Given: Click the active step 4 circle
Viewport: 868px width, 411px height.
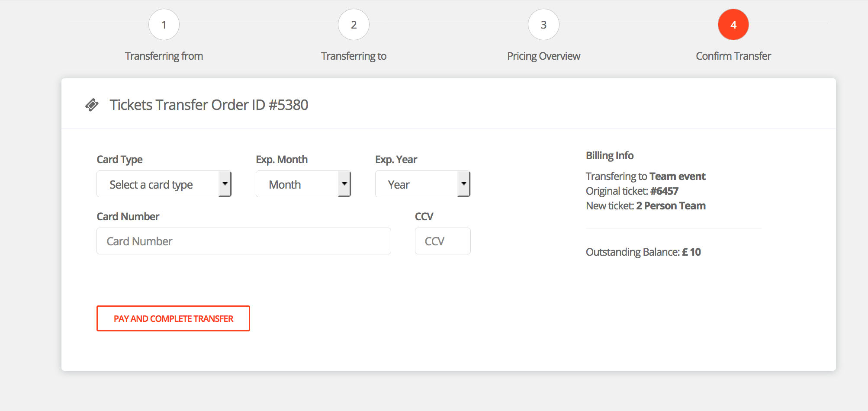Looking at the screenshot, I should (x=733, y=25).
